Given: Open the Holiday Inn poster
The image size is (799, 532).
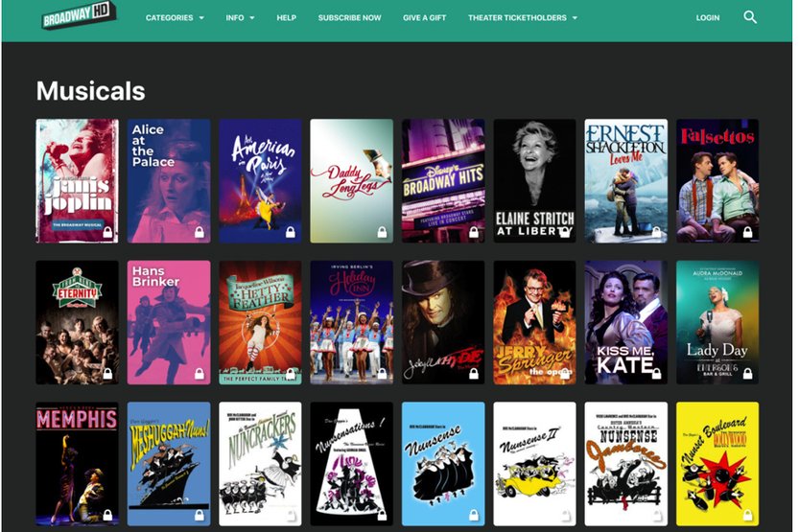Looking at the screenshot, I should [352, 322].
